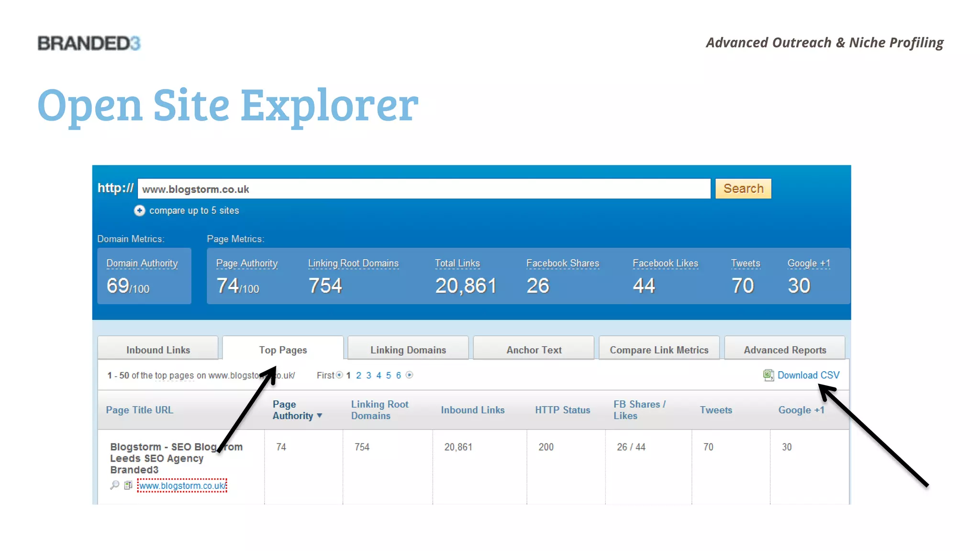Click the magnifier icon under Blogstorm title
The height and width of the screenshot is (551, 980).
pyautogui.click(x=114, y=485)
